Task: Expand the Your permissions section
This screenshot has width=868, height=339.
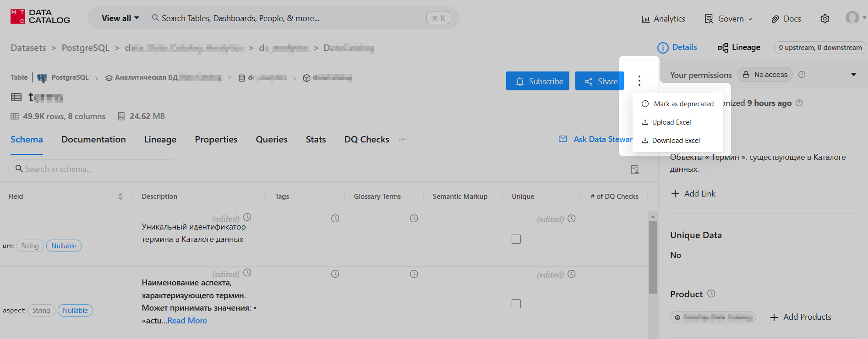Action: click(853, 75)
